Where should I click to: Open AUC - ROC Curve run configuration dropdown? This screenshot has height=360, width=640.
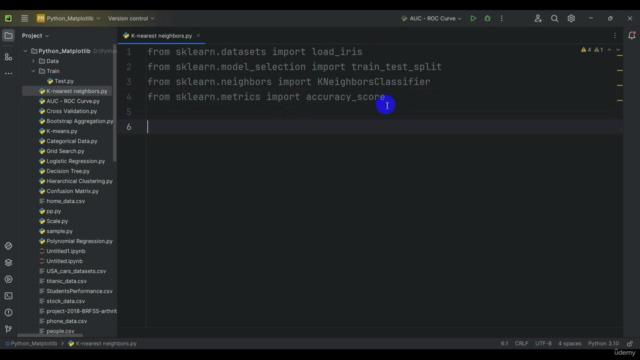tap(431, 18)
